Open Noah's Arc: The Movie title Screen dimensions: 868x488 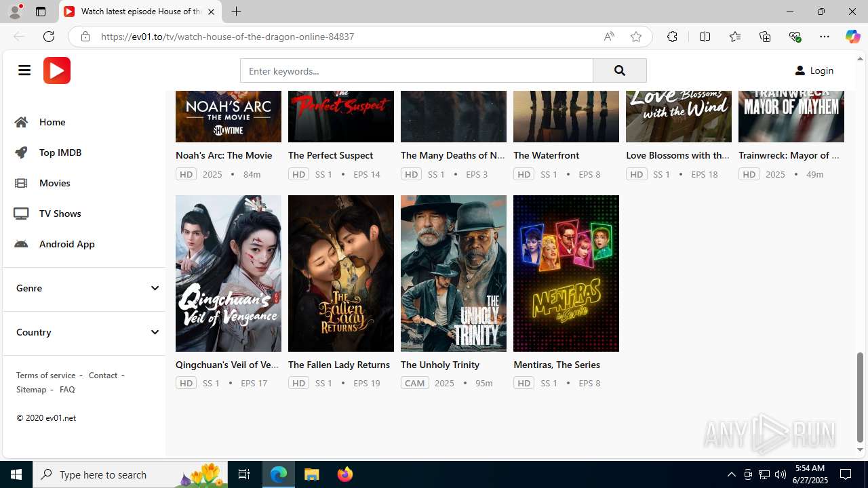[x=224, y=155]
